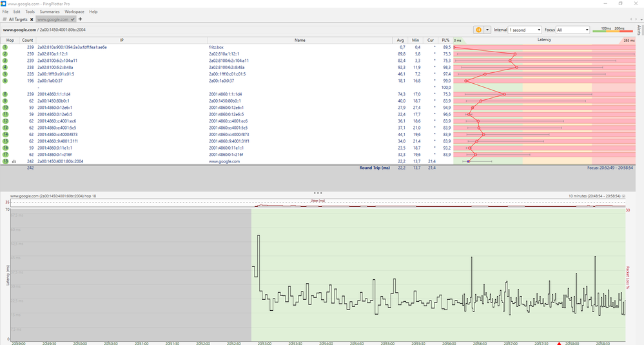This screenshot has height=345, width=644.
Task: Click the Avg column header
Action: [400, 40]
